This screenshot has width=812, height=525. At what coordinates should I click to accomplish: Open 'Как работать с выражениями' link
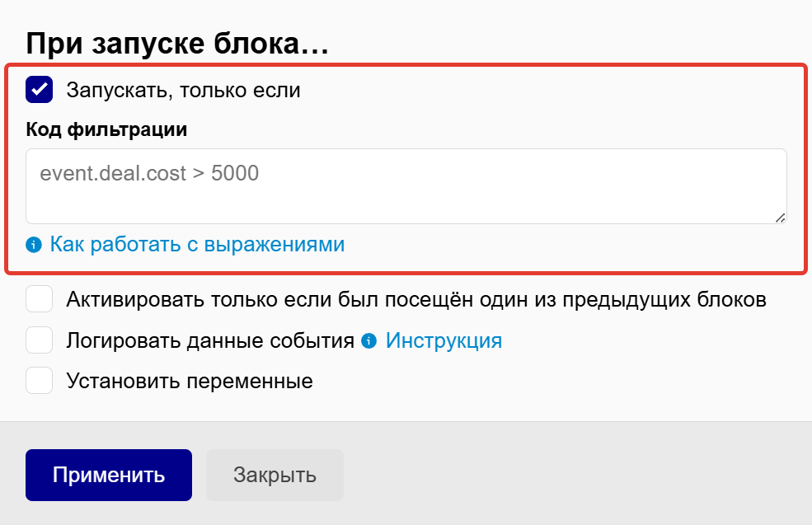point(197,245)
